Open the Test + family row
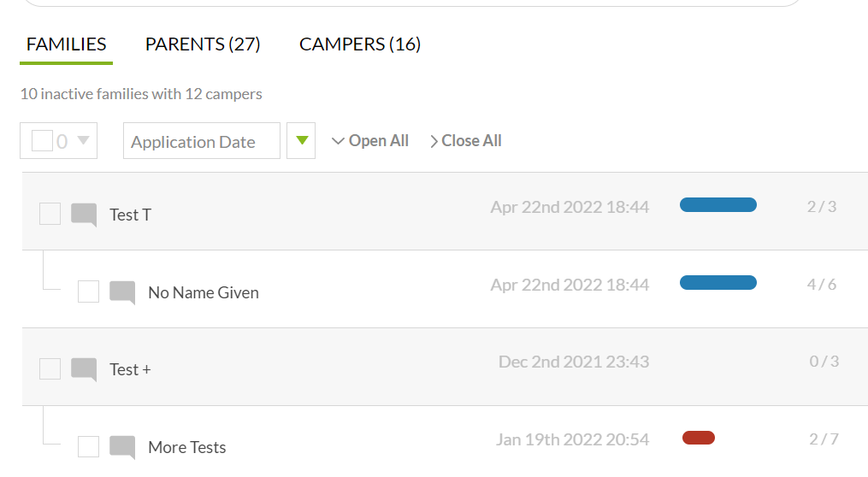 coord(445,367)
